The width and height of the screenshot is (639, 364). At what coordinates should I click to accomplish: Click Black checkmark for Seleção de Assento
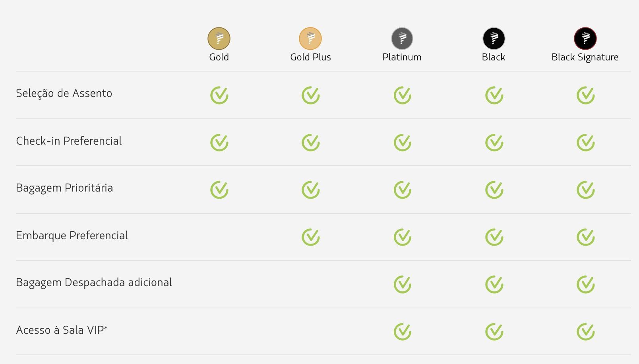click(x=494, y=95)
